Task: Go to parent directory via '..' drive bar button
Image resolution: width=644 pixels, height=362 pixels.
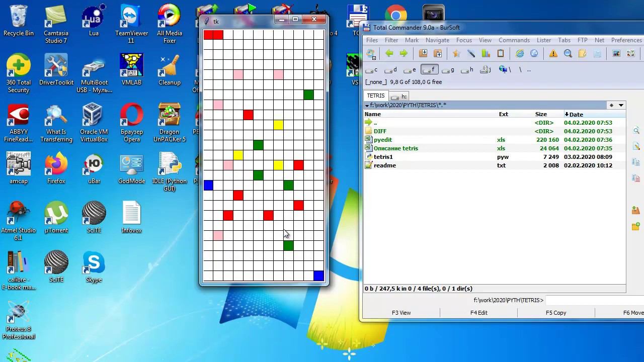Action: pyautogui.click(x=529, y=70)
